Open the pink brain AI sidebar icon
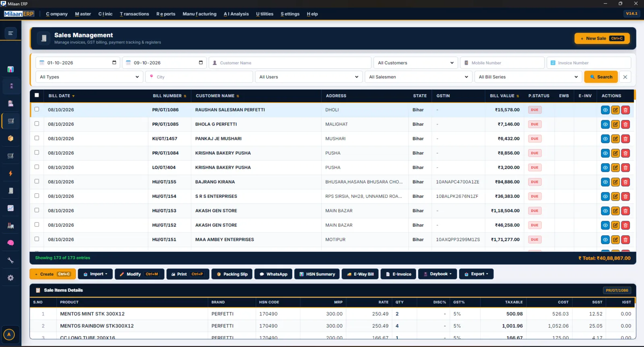 pos(10,243)
